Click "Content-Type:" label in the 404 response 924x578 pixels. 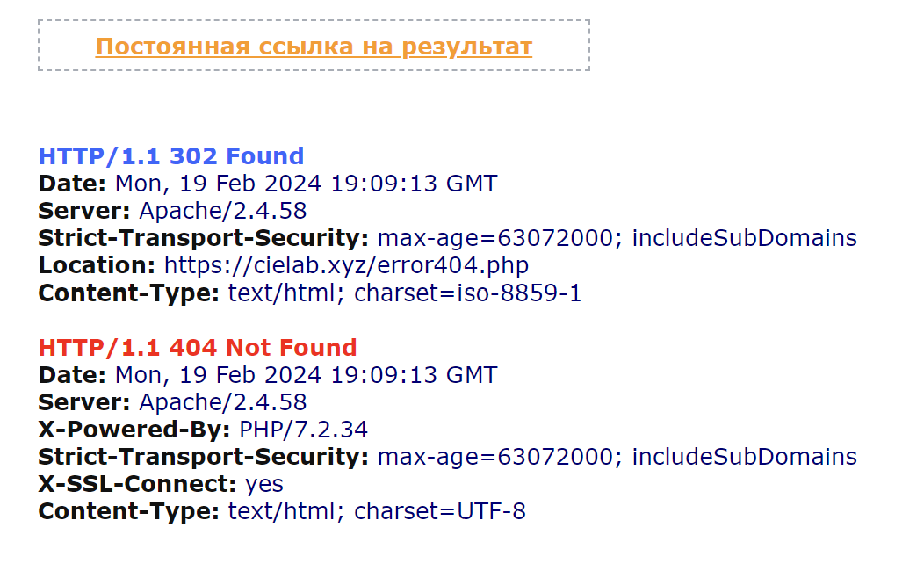pos(128,511)
